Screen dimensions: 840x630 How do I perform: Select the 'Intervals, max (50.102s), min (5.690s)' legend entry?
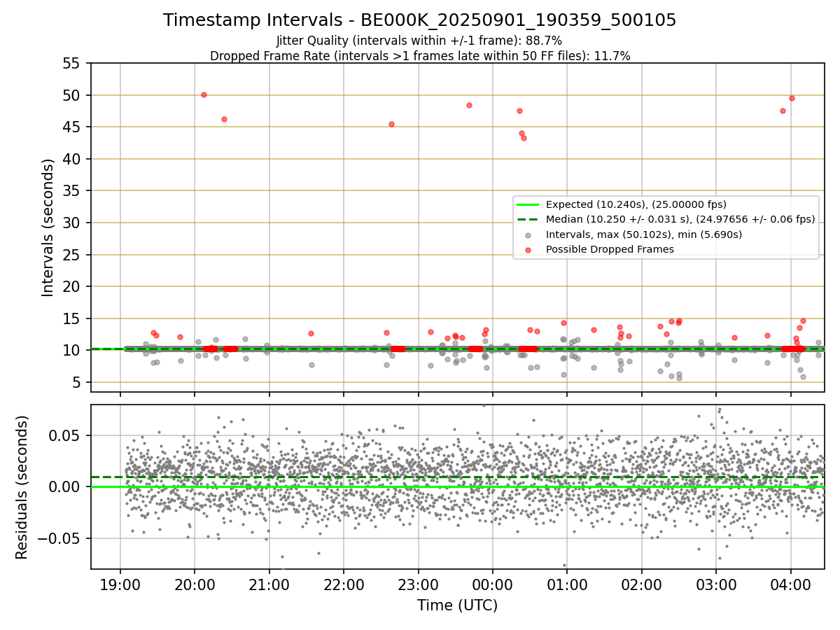pyautogui.click(x=644, y=234)
